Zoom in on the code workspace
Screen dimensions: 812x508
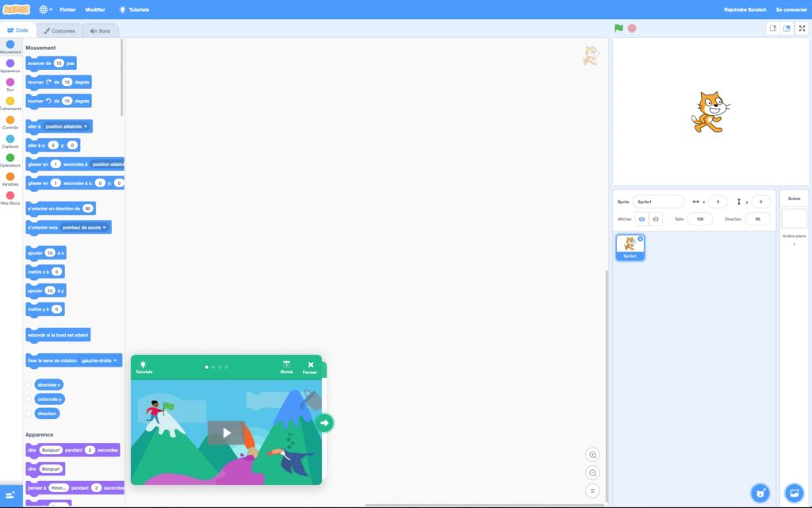592,455
